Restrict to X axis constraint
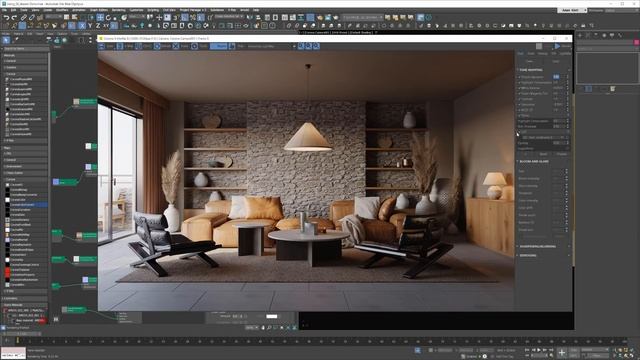The image size is (640, 360). (x=82, y=26)
